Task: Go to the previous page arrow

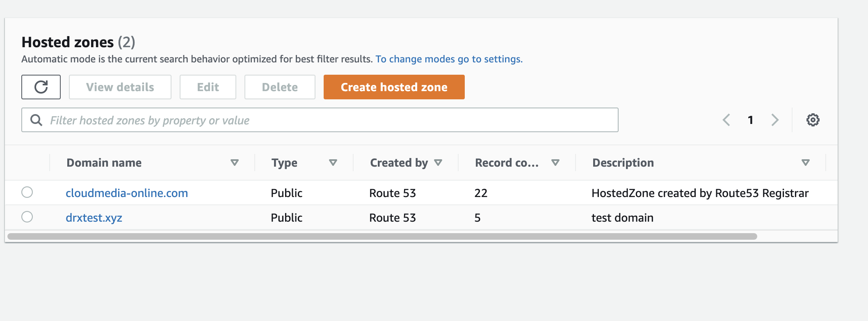Action: (726, 120)
